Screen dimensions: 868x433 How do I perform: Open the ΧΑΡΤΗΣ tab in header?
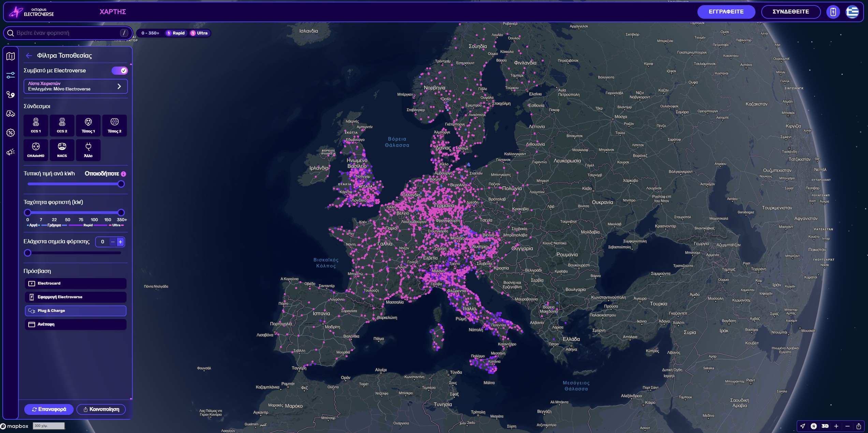[x=113, y=12]
